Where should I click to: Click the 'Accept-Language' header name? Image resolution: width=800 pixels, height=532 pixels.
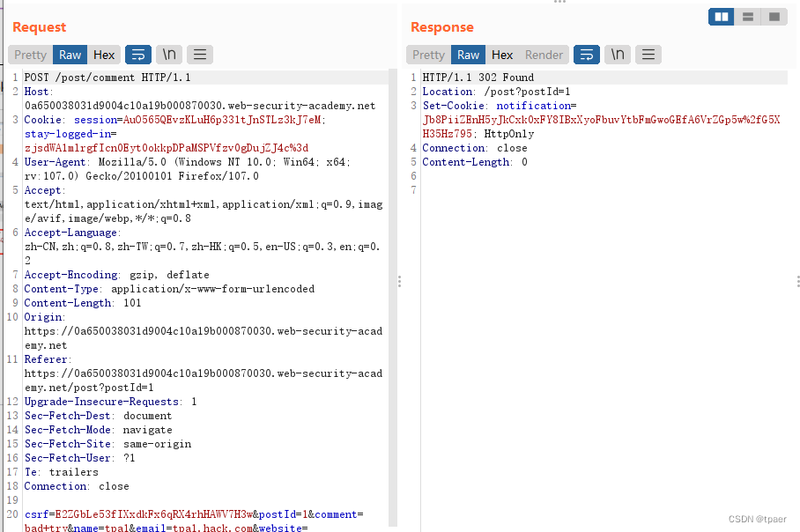click(x=70, y=233)
